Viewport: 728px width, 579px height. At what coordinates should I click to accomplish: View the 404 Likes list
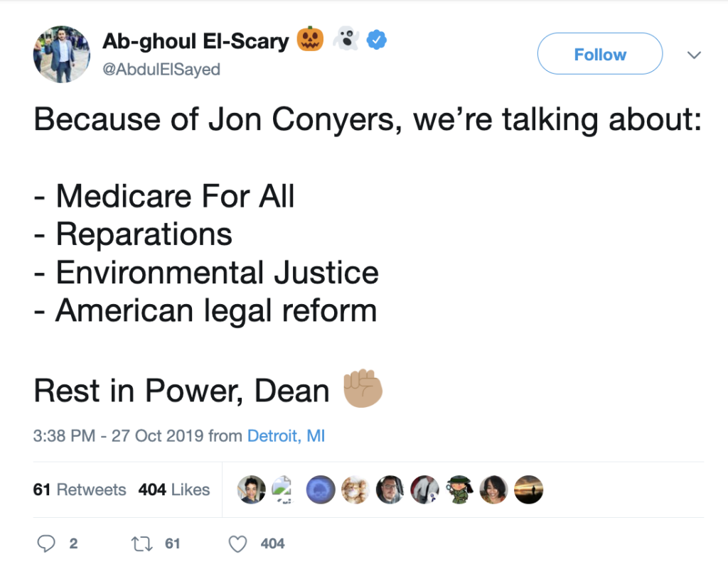(174, 489)
